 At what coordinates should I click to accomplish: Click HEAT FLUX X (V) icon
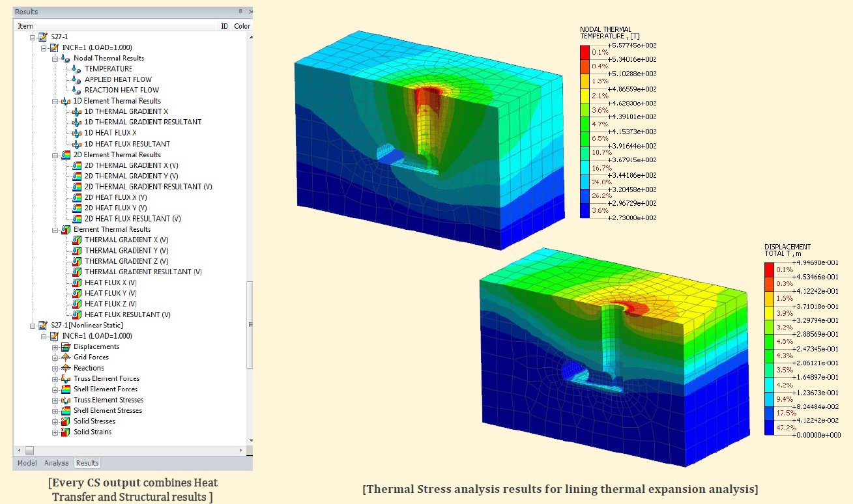[77, 283]
